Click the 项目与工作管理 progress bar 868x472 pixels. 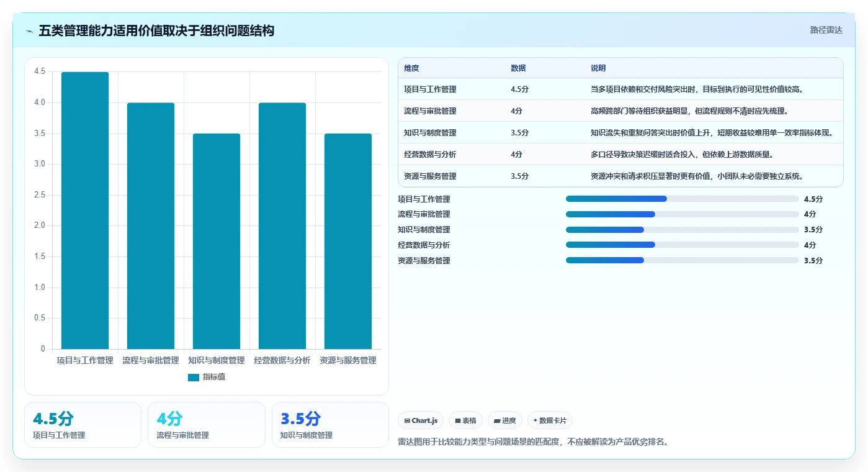(x=682, y=199)
